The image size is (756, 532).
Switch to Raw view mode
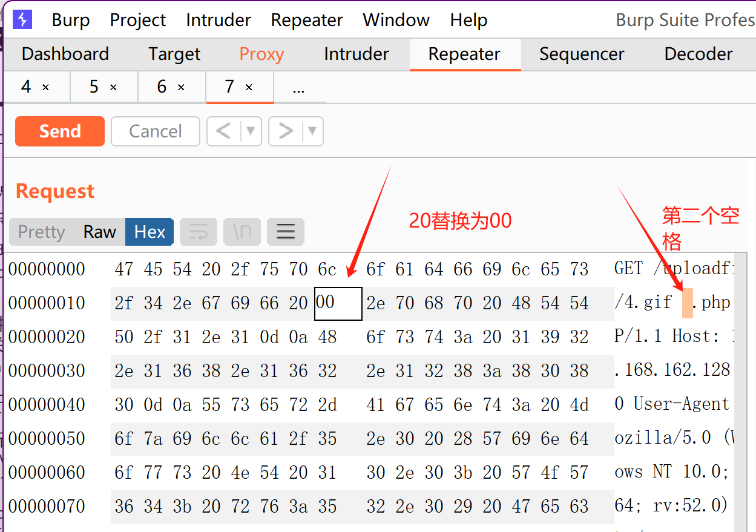[x=100, y=232]
